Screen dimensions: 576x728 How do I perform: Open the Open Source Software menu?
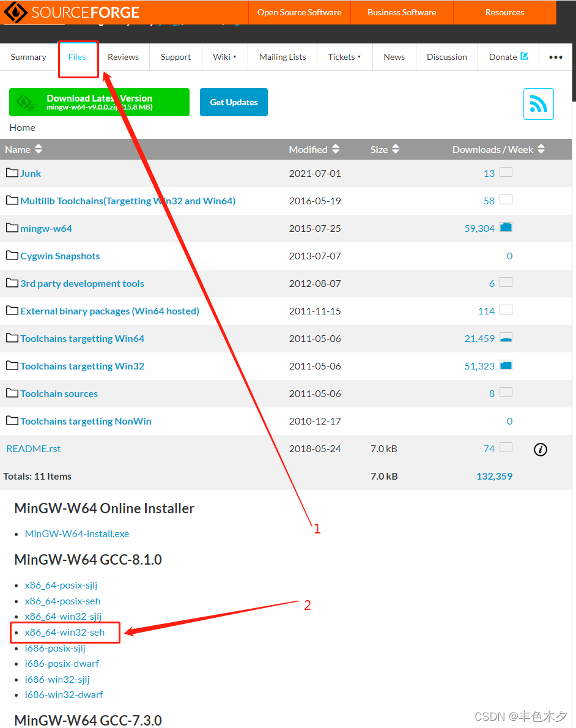(300, 12)
